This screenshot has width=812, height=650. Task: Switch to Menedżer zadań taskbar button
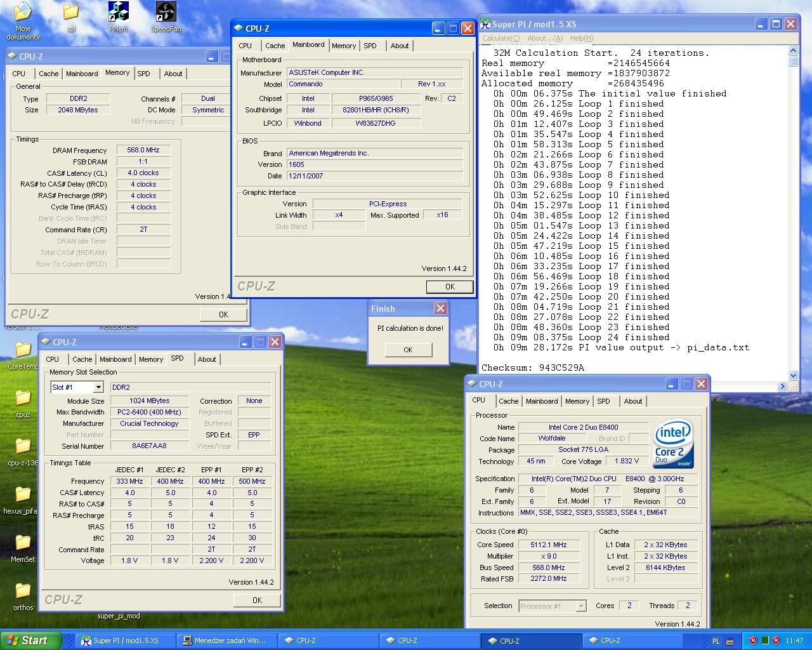[227, 640]
